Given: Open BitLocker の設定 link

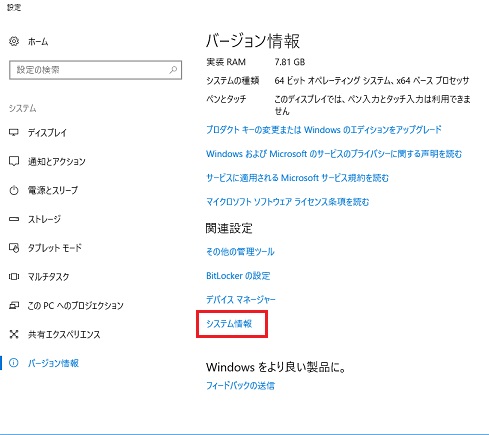Looking at the screenshot, I should pos(238,276).
